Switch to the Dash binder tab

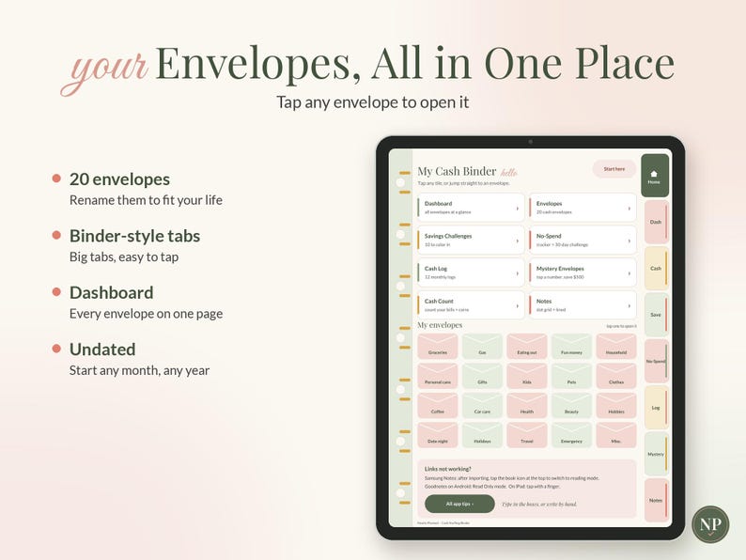656,222
